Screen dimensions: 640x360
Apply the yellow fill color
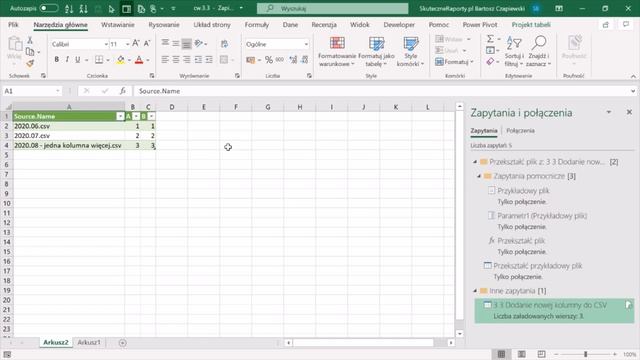pyautogui.click(x=120, y=60)
